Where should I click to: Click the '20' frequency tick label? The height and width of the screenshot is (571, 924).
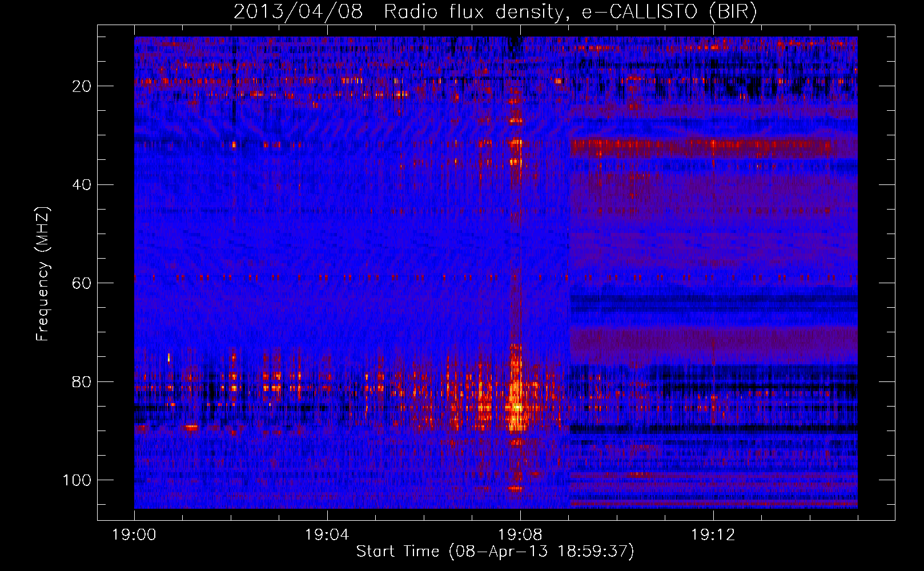tap(82, 86)
